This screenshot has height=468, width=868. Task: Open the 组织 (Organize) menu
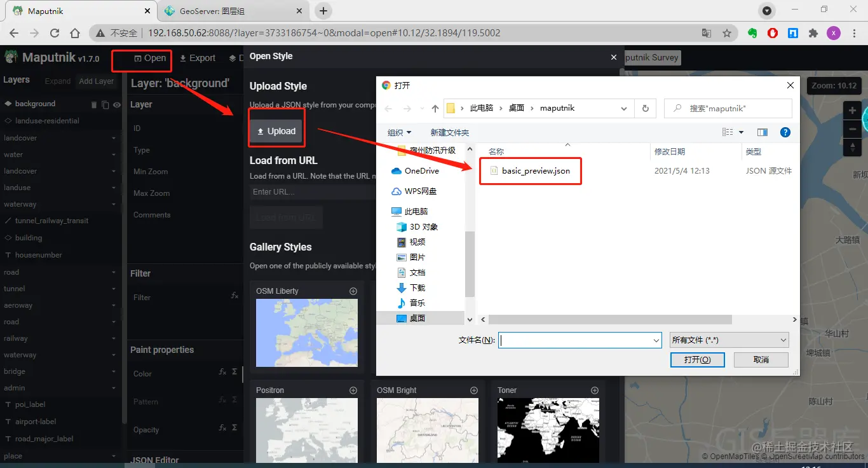(399, 132)
